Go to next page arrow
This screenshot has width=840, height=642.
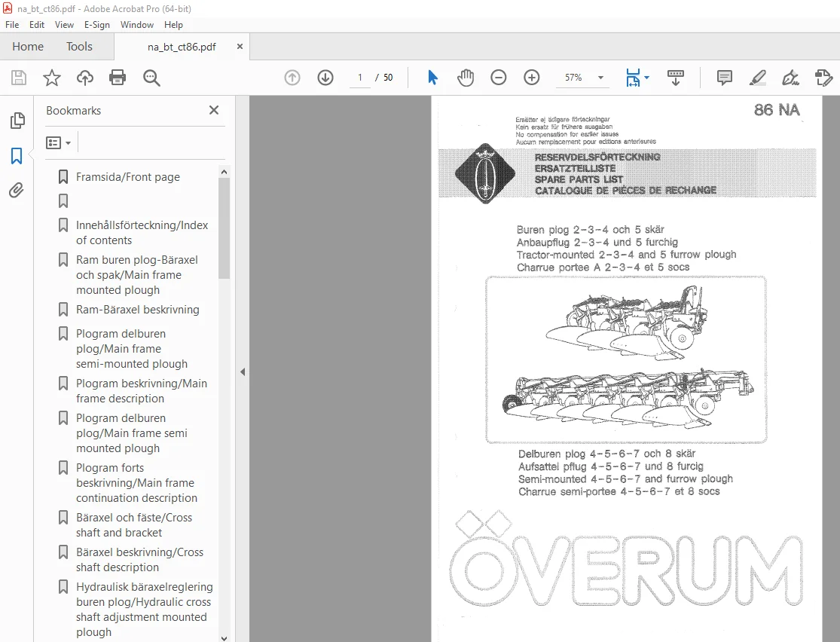[325, 78]
